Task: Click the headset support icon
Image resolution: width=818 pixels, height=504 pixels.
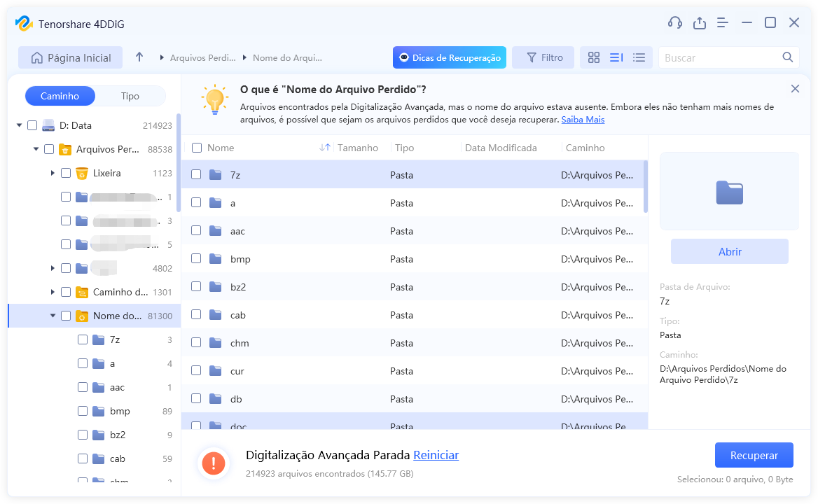Action: click(675, 22)
